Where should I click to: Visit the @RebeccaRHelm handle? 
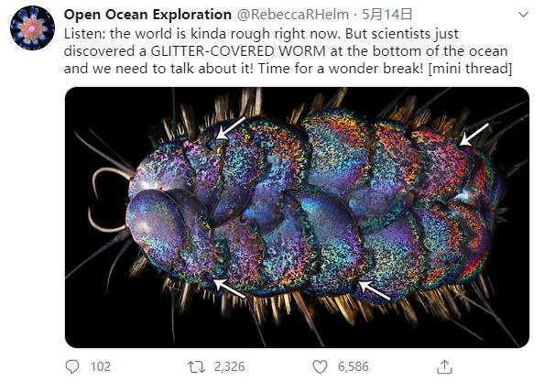tap(293, 15)
